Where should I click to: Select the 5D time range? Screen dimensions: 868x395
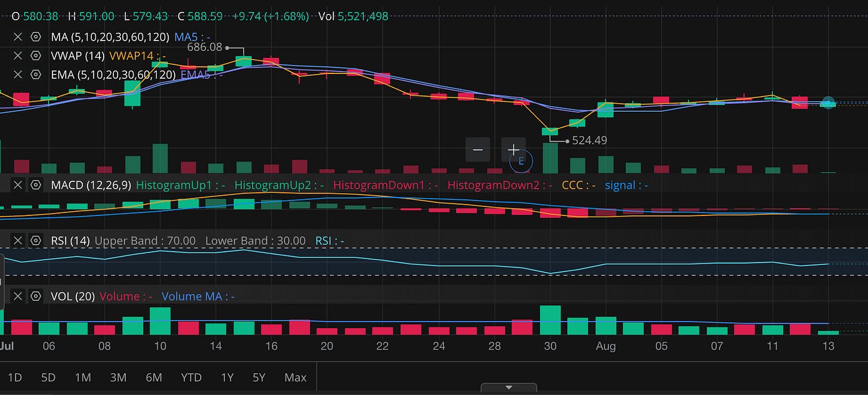[48, 377]
